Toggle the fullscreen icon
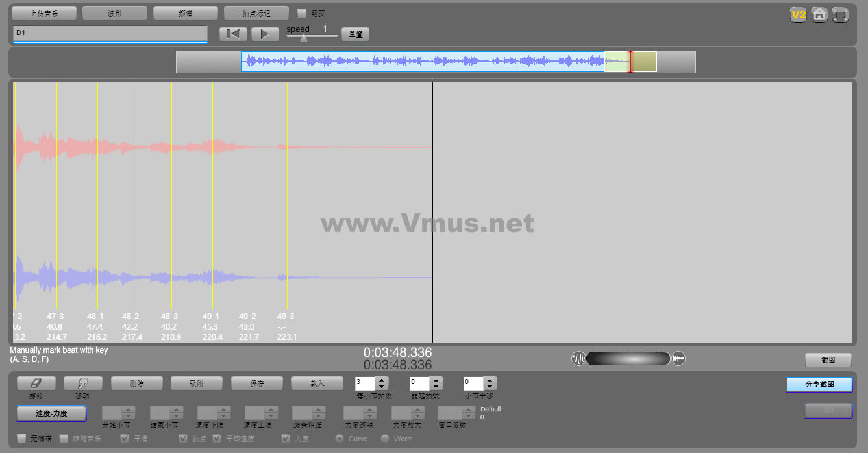The image size is (868, 453). tap(840, 15)
